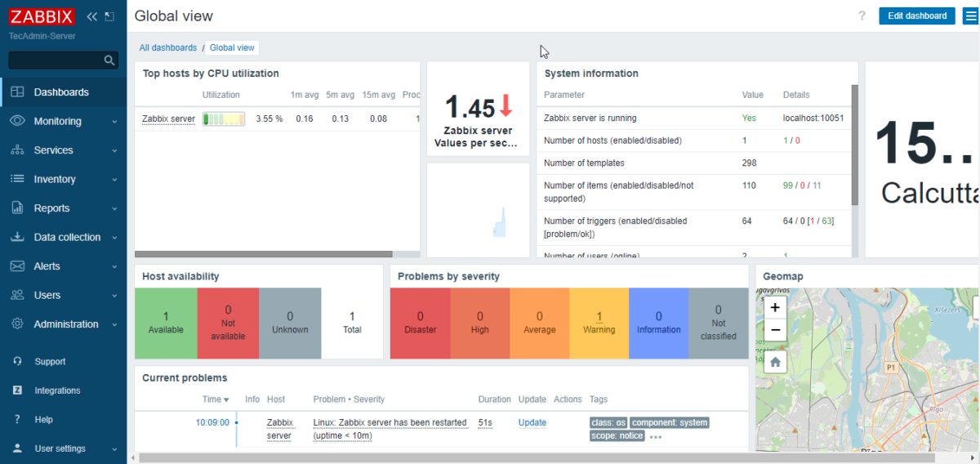Sort problems by the Time column header
The image size is (980, 464).
coord(216,399)
